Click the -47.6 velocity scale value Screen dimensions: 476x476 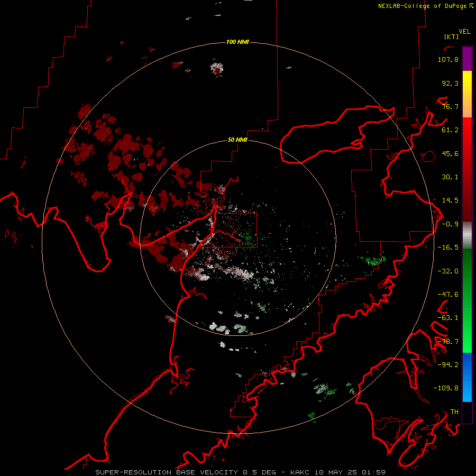point(448,295)
